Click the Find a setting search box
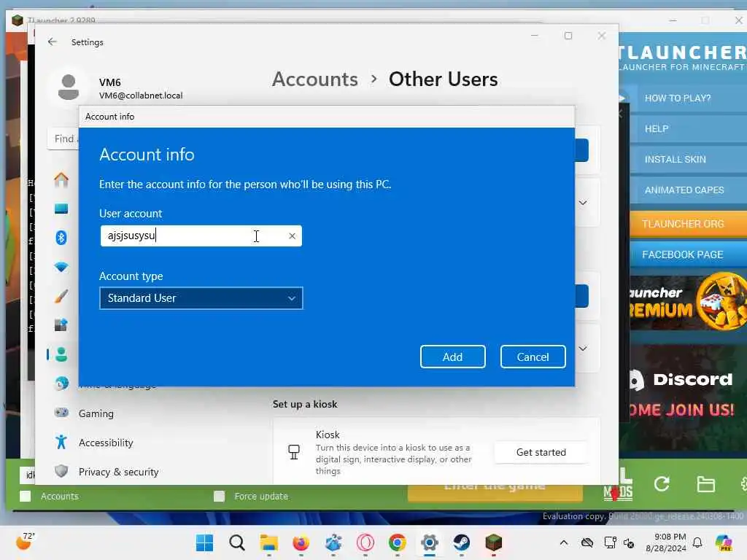This screenshot has height=560, width=747. click(63, 139)
